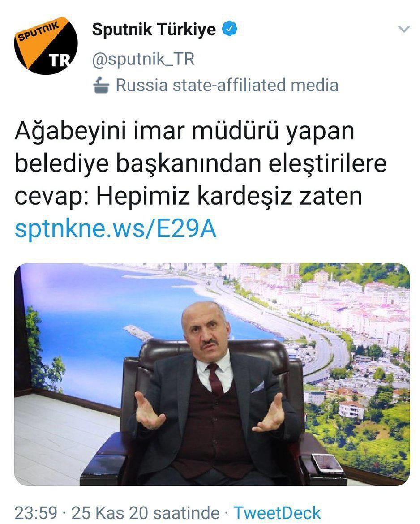Open the TweetDeck source link
420x524 pixels.
(277, 513)
